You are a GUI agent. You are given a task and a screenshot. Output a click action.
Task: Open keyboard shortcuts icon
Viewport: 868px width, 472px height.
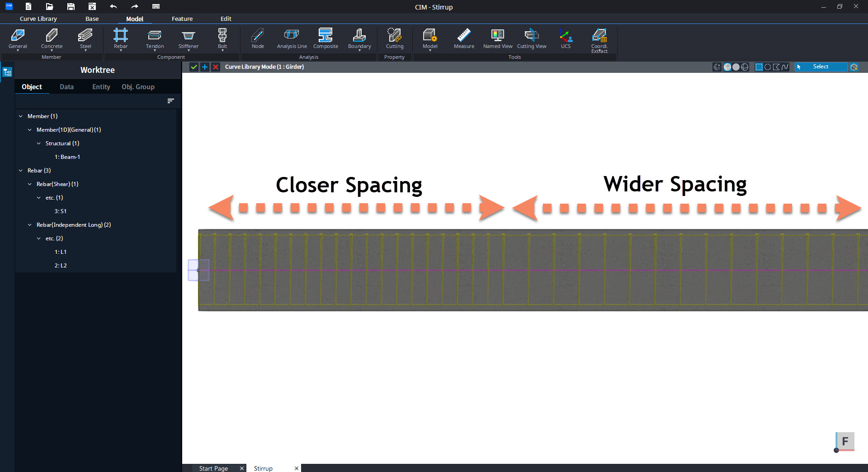coord(156,6)
